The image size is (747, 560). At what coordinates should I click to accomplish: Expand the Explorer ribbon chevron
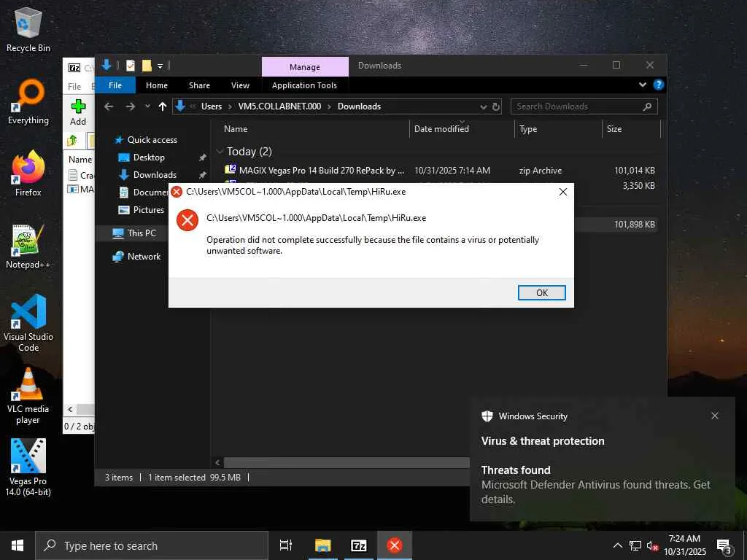pyautogui.click(x=643, y=85)
